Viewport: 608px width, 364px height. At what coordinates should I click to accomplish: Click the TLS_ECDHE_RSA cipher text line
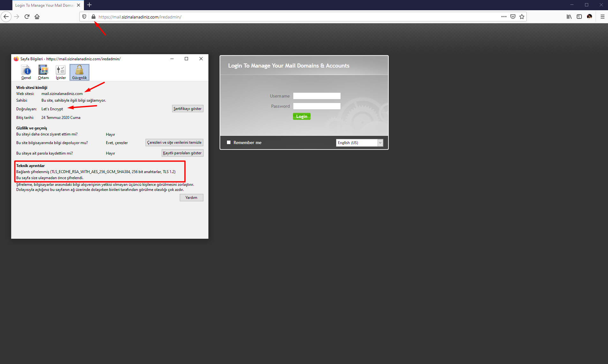[96, 172]
